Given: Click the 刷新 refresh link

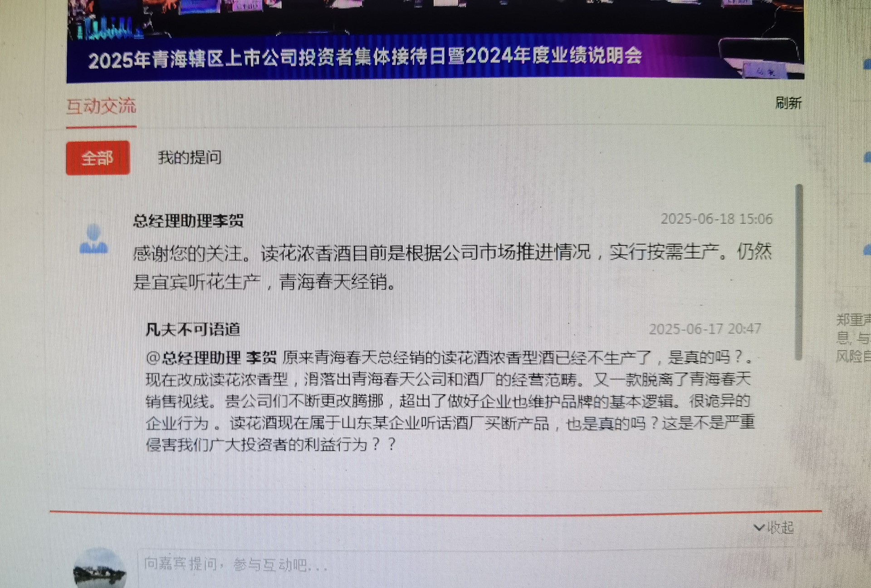Looking at the screenshot, I should tap(788, 103).
